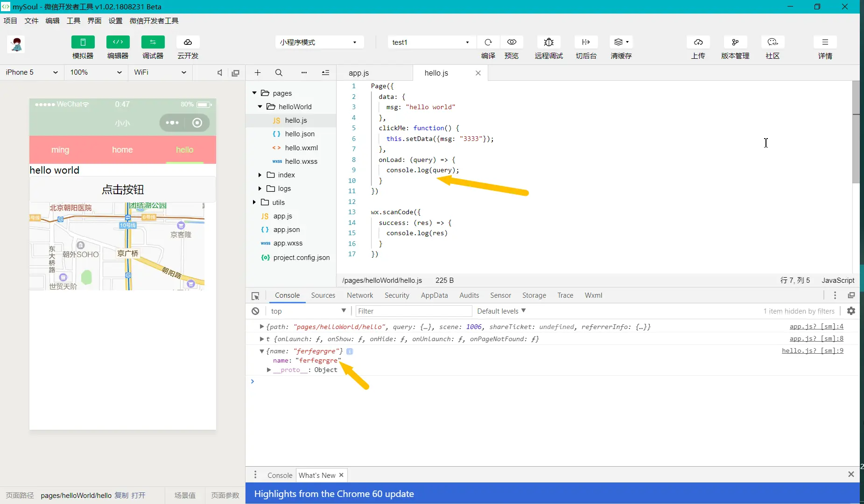Open remote debug (远程调试) bug icon
The width and height of the screenshot is (864, 504).
pyautogui.click(x=549, y=42)
